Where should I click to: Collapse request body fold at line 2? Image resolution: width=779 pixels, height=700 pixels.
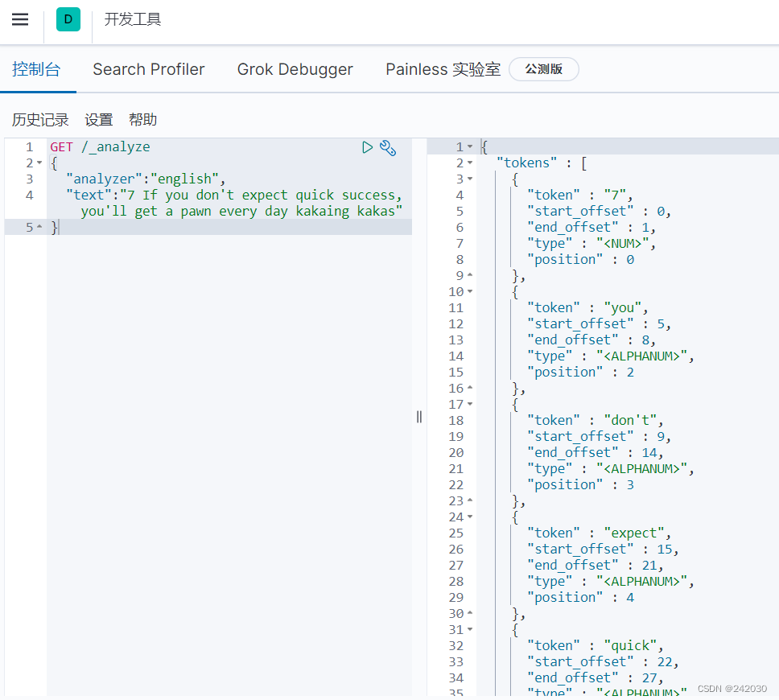[39, 163]
